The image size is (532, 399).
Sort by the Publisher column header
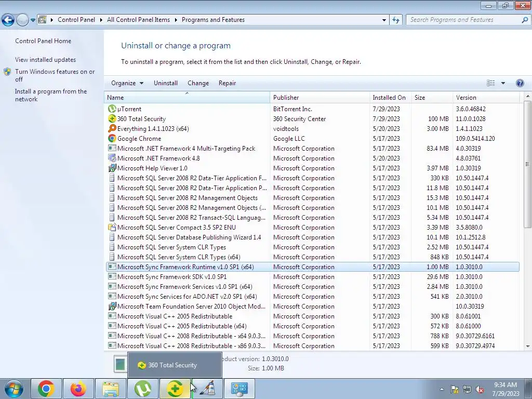[320, 97]
